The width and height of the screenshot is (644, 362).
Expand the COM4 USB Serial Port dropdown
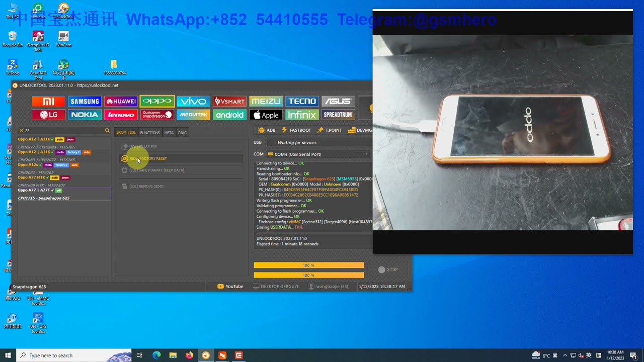coord(318,154)
